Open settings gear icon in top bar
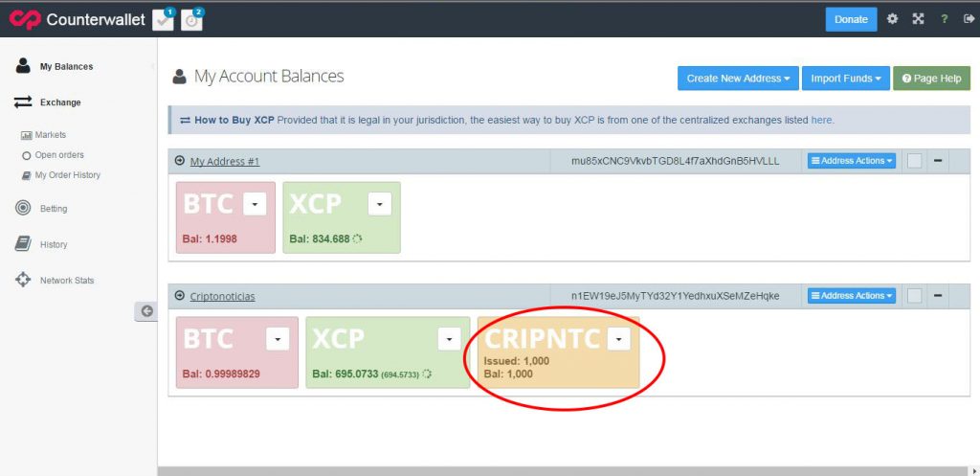The image size is (980, 476). [893, 19]
